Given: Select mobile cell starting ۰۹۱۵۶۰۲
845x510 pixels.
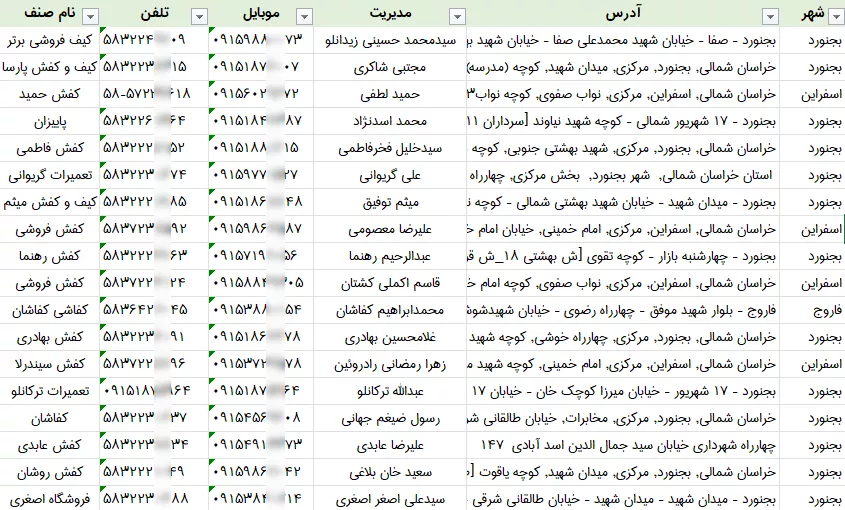Looking at the screenshot, I should 261,94.
